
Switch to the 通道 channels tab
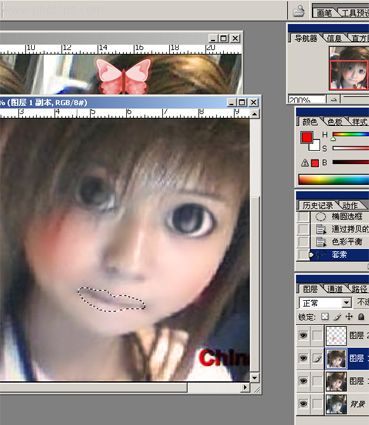click(x=334, y=289)
